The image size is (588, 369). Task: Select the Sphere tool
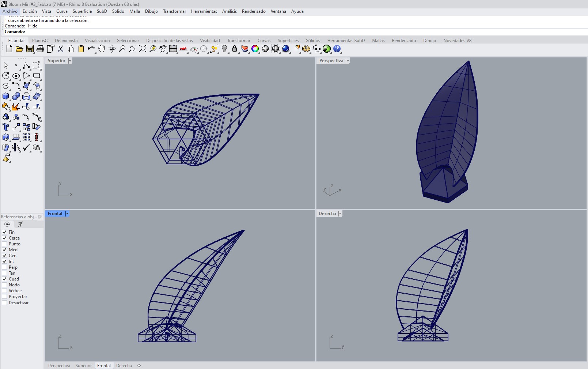[16, 97]
